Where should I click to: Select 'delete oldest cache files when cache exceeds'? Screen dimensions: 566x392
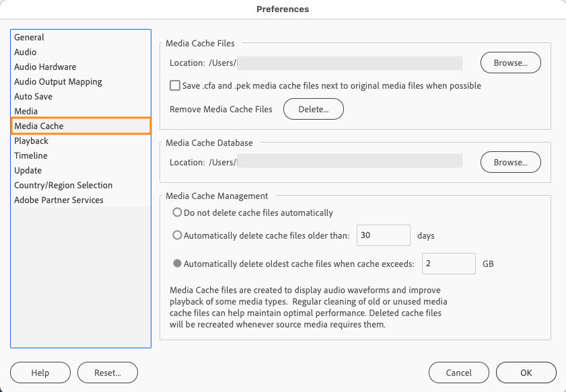tap(178, 264)
